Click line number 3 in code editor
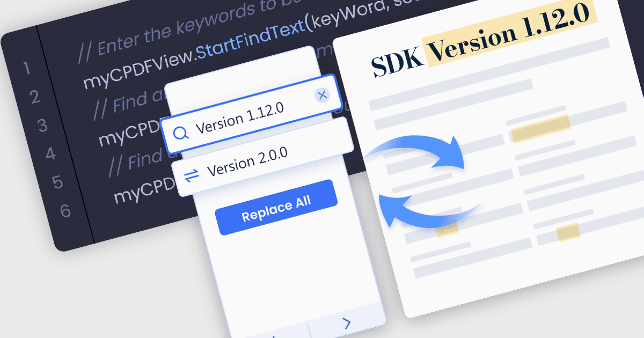This screenshot has width=644, height=338. pyautogui.click(x=42, y=126)
